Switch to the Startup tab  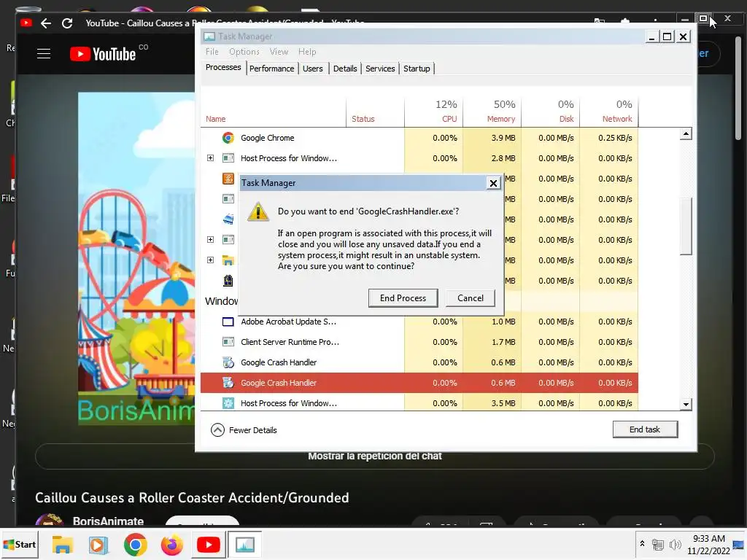click(417, 69)
